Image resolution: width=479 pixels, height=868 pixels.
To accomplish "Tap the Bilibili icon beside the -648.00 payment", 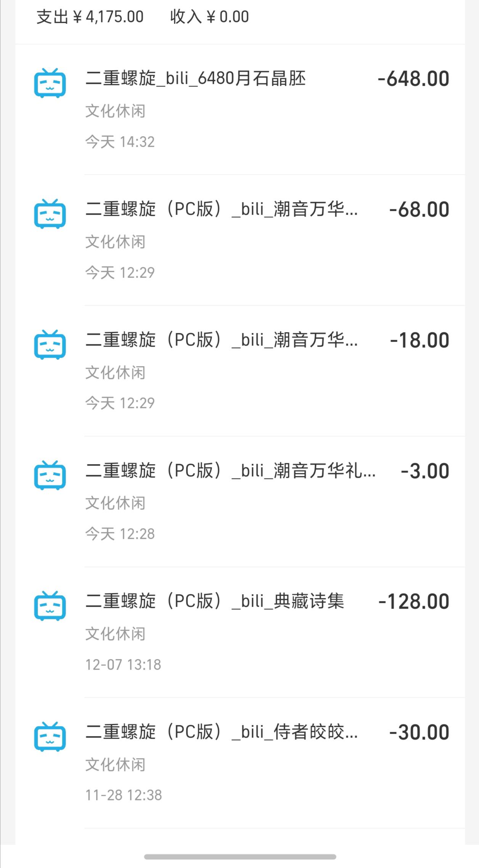I will tap(50, 83).
